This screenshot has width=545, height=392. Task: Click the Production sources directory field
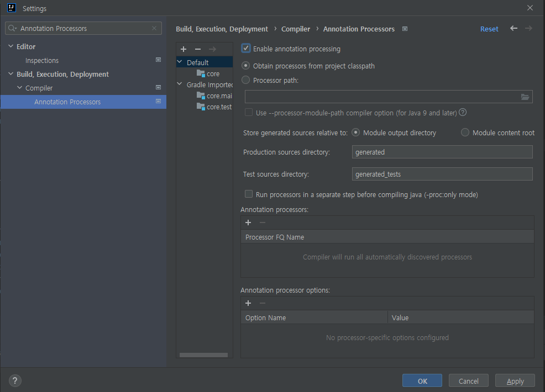tap(442, 152)
